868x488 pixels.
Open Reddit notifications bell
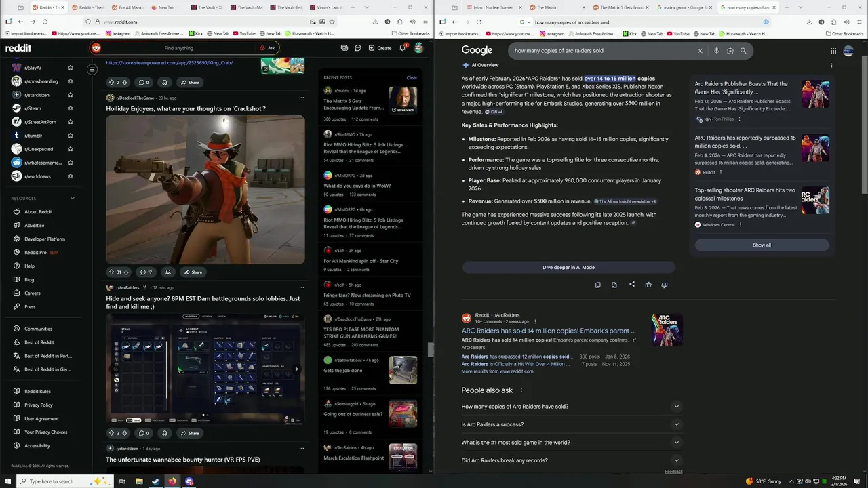click(403, 48)
